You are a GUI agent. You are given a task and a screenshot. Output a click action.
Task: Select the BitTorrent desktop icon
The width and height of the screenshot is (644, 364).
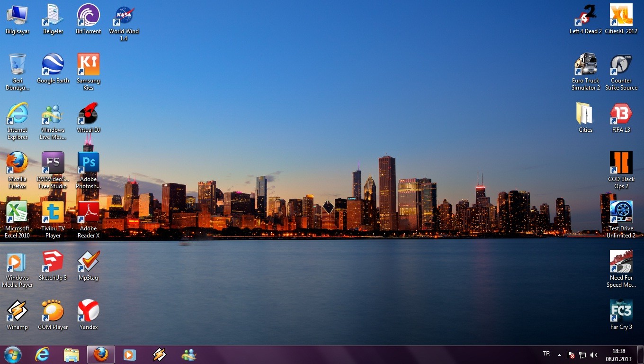point(89,19)
